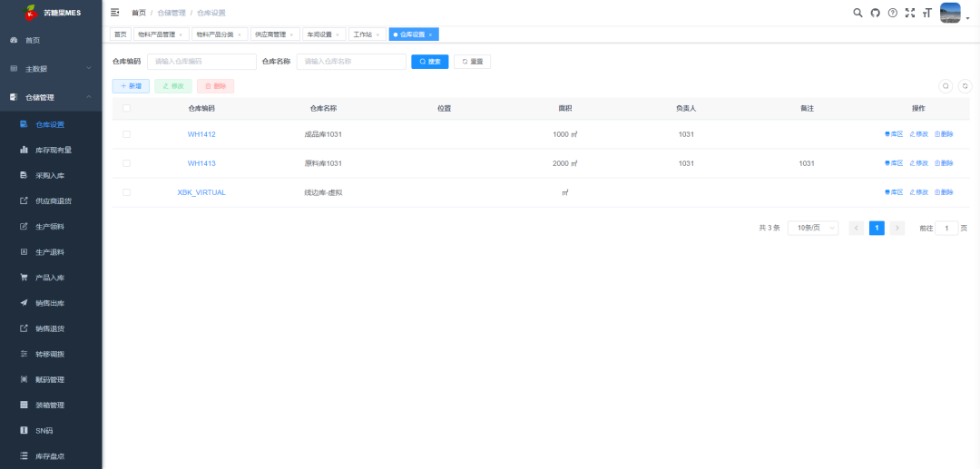Click the search magnifier icon in header

point(857,13)
